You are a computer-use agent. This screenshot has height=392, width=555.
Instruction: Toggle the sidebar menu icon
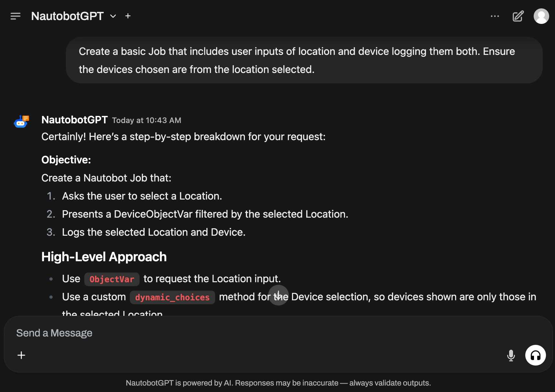pos(15,16)
